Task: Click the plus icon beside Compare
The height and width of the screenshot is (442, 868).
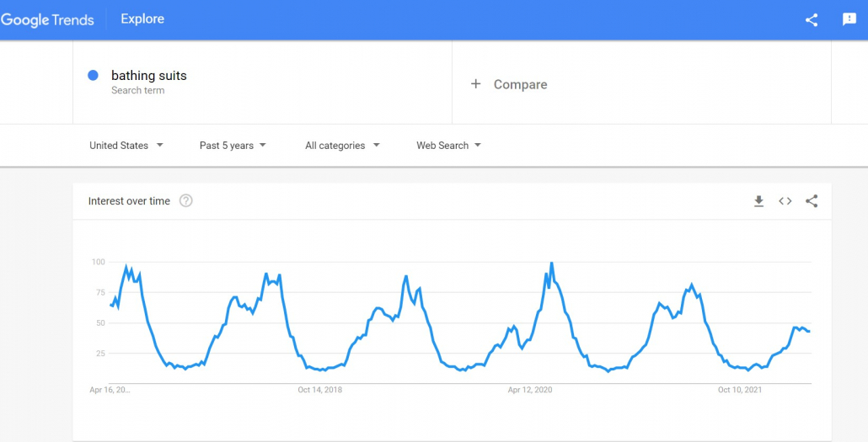Action: coord(475,84)
